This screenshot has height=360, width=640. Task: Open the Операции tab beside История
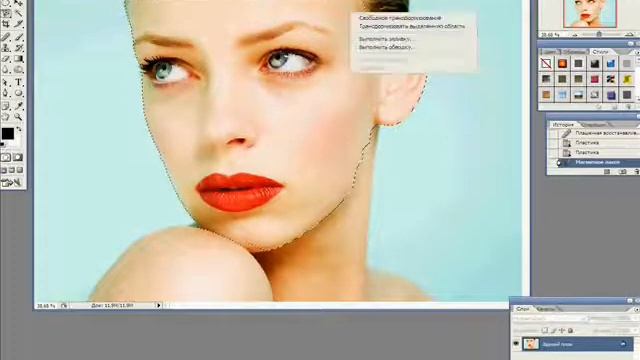(593, 124)
